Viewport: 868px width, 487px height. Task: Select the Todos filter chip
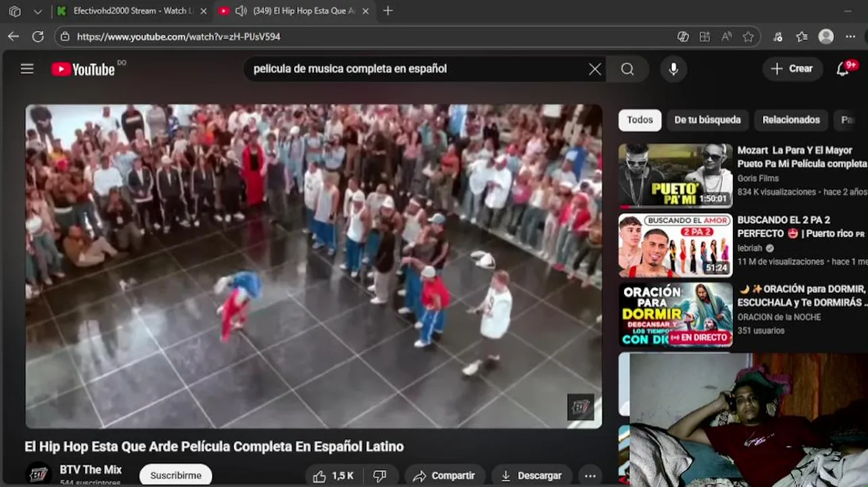pyautogui.click(x=640, y=120)
